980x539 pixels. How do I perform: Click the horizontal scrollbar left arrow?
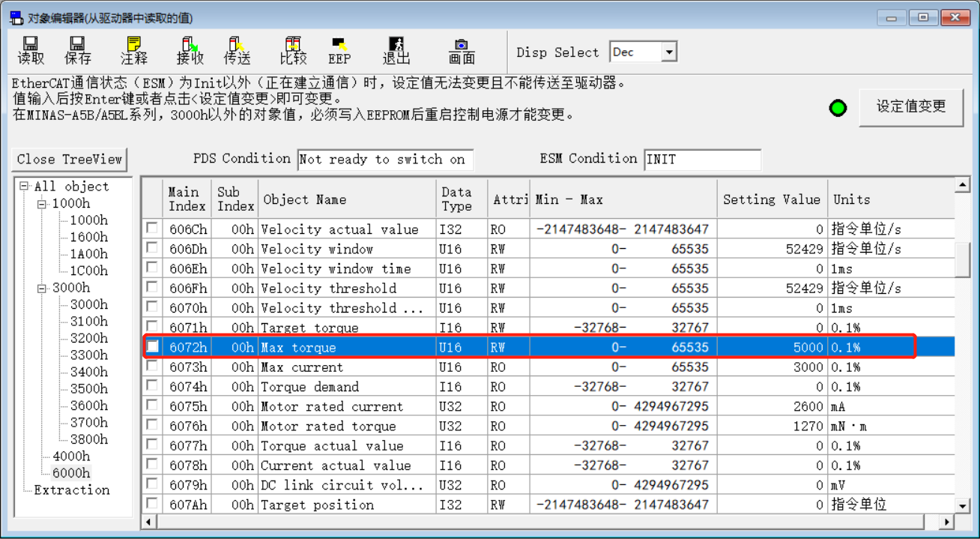tap(149, 522)
